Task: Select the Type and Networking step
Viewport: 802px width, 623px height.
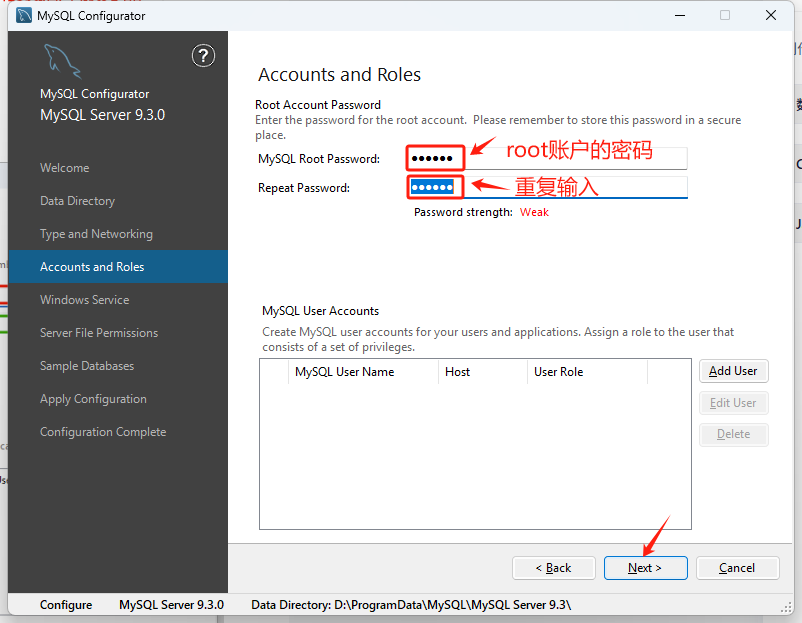Action: coord(96,234)
